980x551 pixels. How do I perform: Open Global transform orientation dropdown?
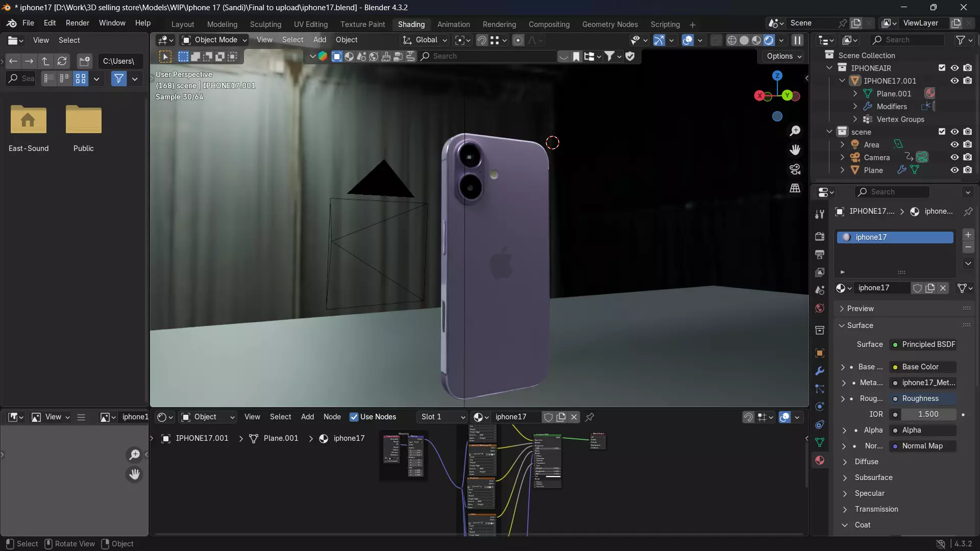[425, 40]
